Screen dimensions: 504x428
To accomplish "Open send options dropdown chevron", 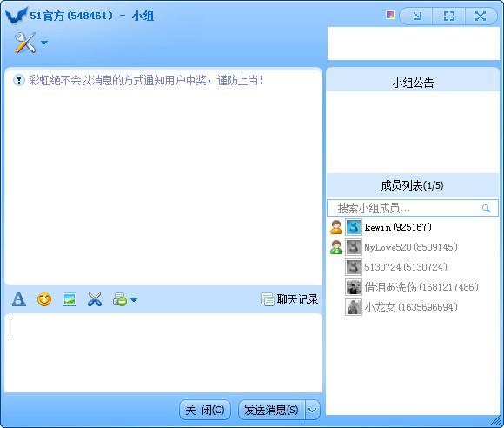I will click(x=313, y=410).
